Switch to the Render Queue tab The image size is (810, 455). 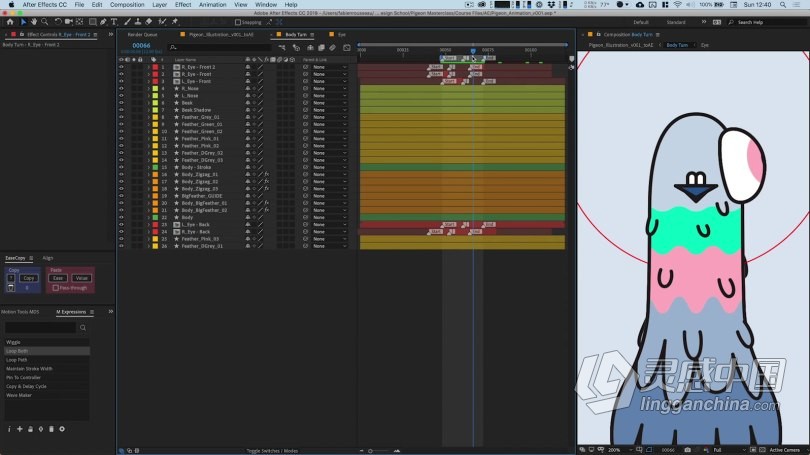pyautogui.click(x=143, y=35)
